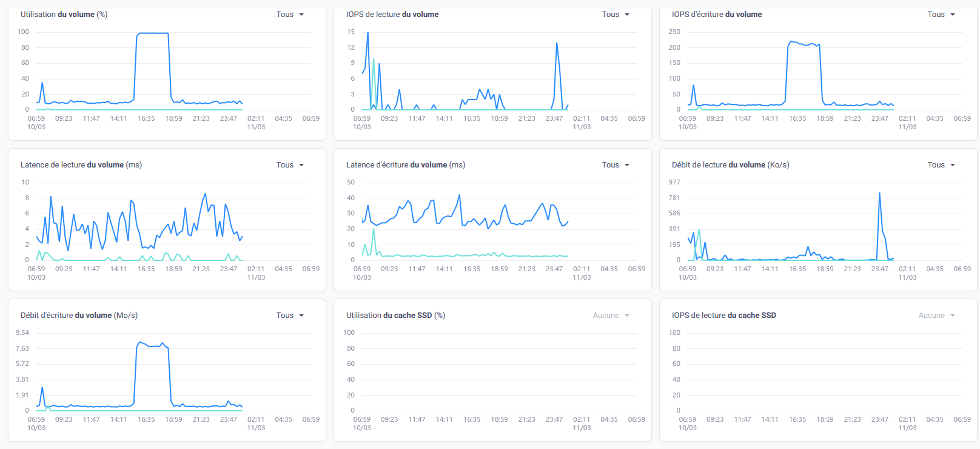Viewport: 980px width, 449px height.
Task: Click the Latence d'écriture du volume (ms) title
Action: [406, 165]
